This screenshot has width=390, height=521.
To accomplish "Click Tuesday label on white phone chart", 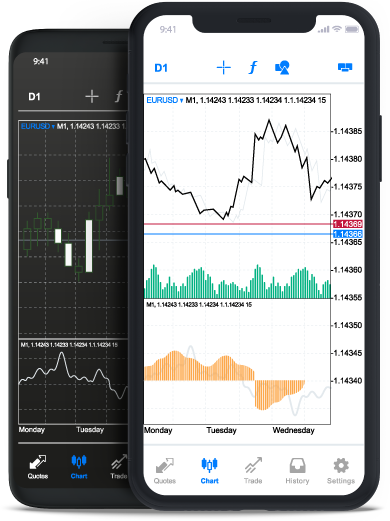I will [x=221, y=430].
